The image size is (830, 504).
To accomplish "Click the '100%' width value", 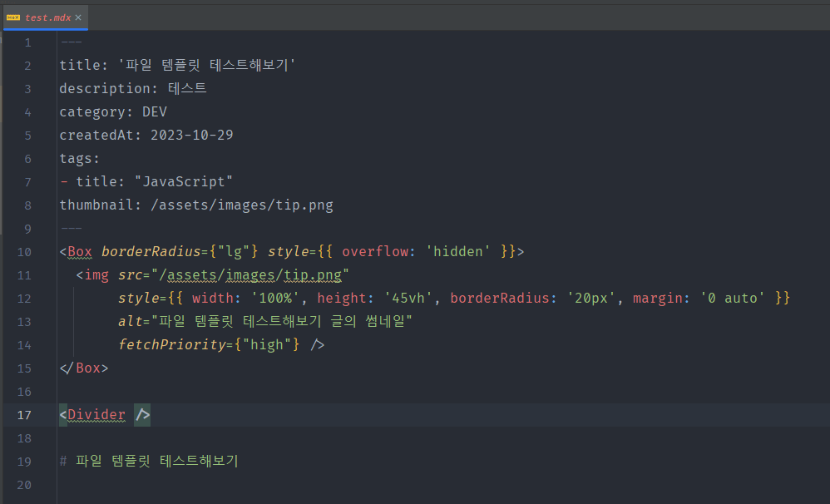I will pos(275,298).
